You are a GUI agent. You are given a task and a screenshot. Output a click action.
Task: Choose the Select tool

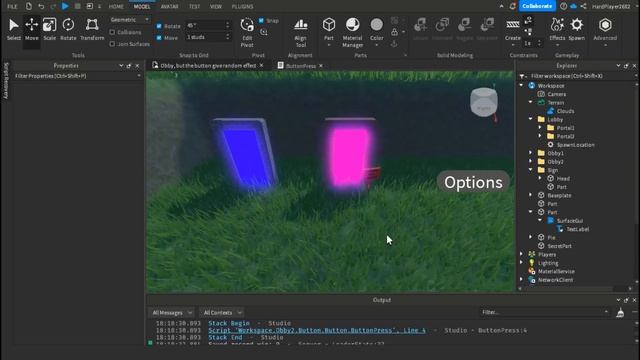point(13,29)
